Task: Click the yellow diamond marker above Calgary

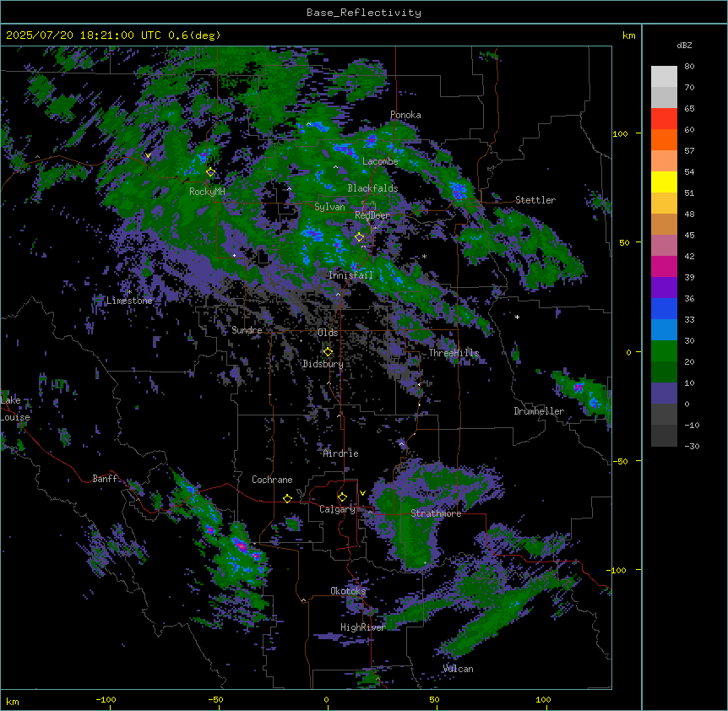Action: [x=342, y=497]
